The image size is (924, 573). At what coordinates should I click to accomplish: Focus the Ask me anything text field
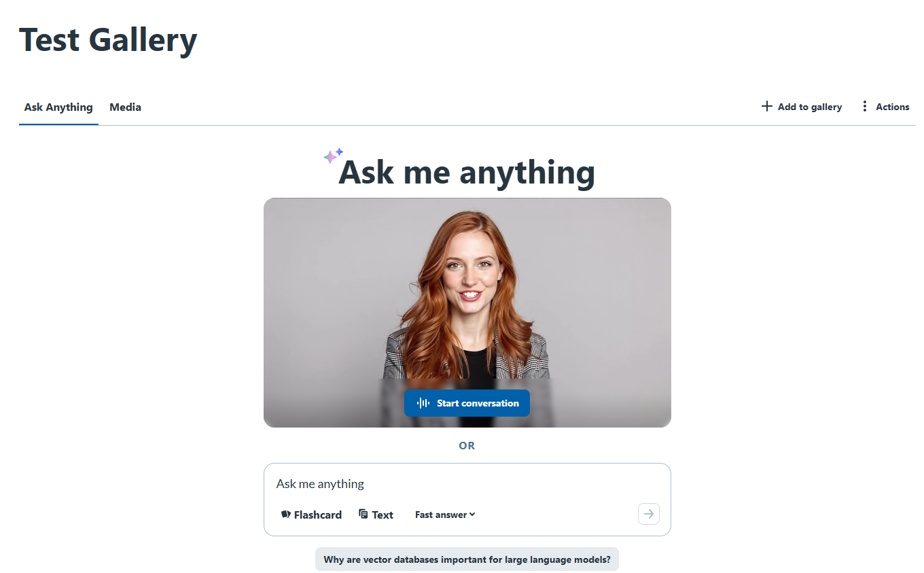point(467,484)
